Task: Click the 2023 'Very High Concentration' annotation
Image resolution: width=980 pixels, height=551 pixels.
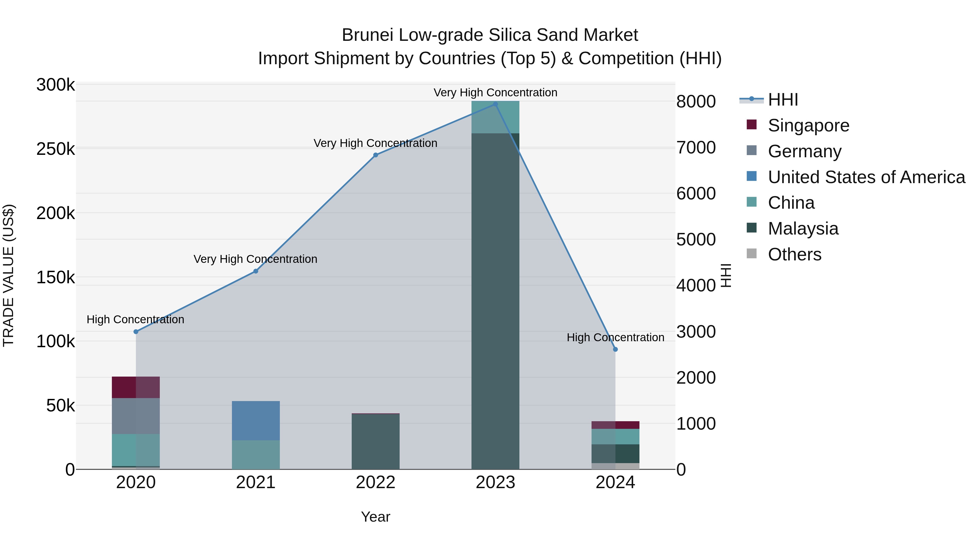Action: pos(495,93)
